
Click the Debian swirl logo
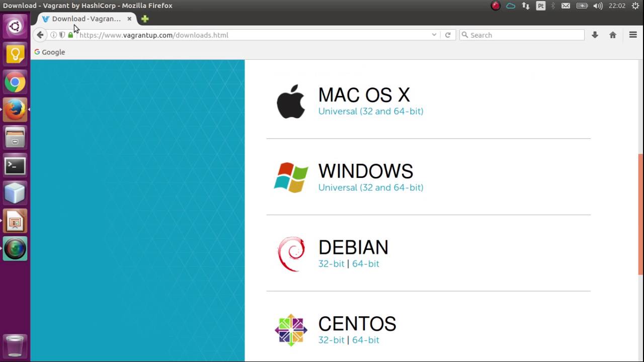(x=291, y=254)
